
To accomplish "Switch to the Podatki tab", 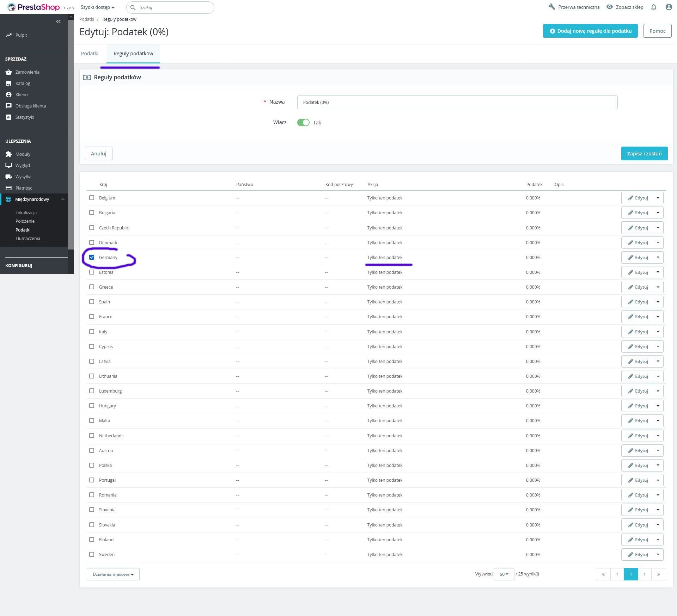I will (90, 54).
